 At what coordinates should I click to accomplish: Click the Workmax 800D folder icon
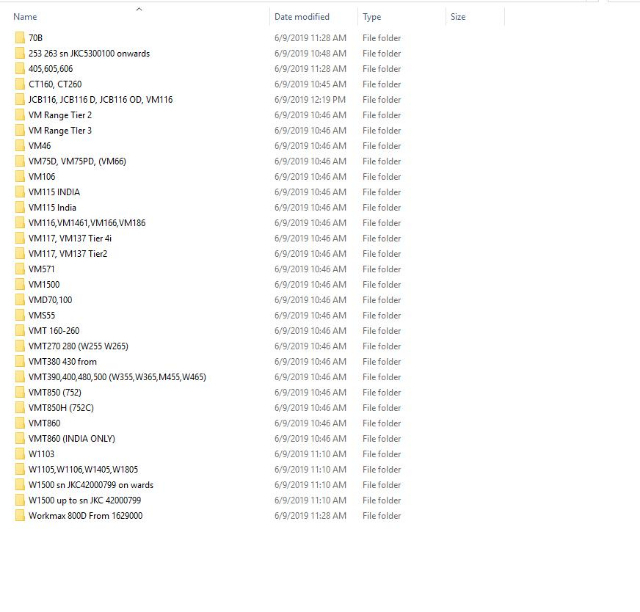click(20, 516)
